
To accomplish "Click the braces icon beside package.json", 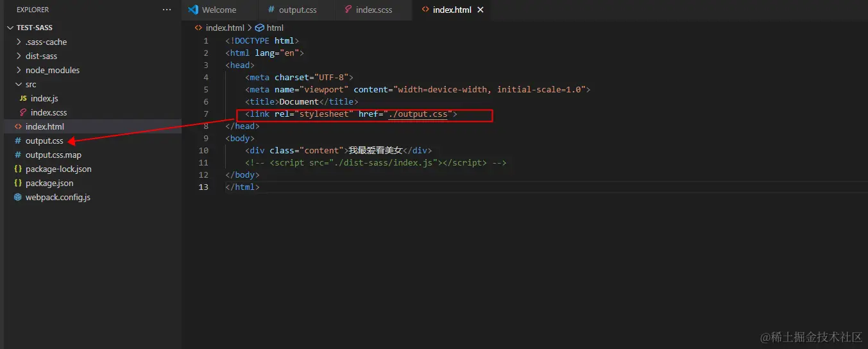I will pyautogui.click(x=18, y=183).
